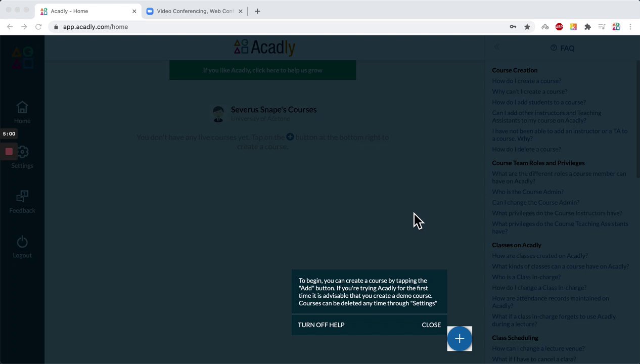This screenshot has width=640, height=364.
Task: Open 'How do I delete a course?' link
Action: (526, 149)
